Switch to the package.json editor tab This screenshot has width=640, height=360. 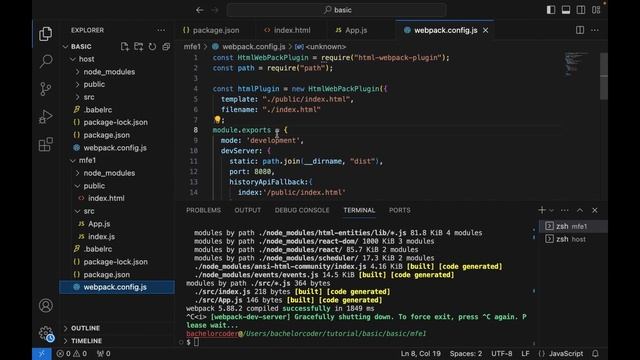pyautogui.click(x=211, y=30)
